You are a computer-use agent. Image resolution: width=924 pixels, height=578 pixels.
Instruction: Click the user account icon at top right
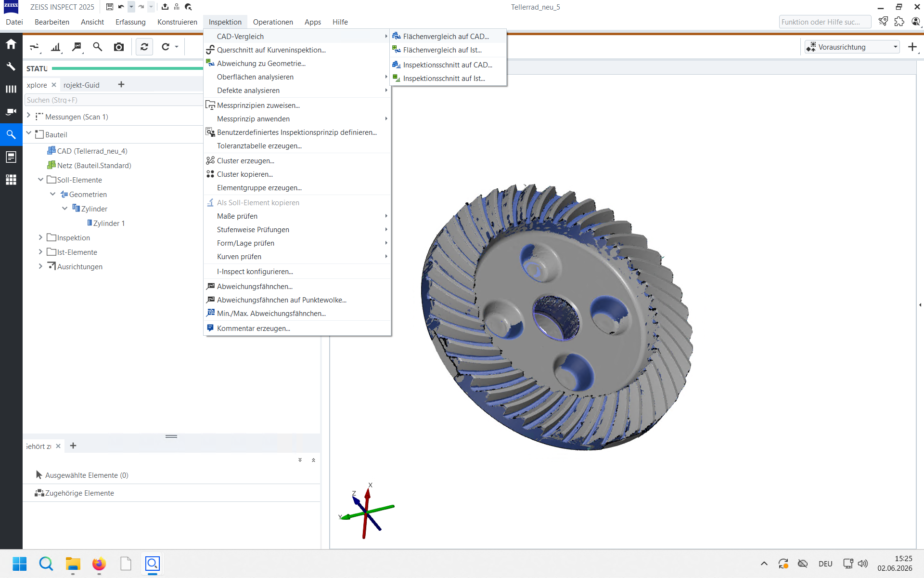[915, 22]
